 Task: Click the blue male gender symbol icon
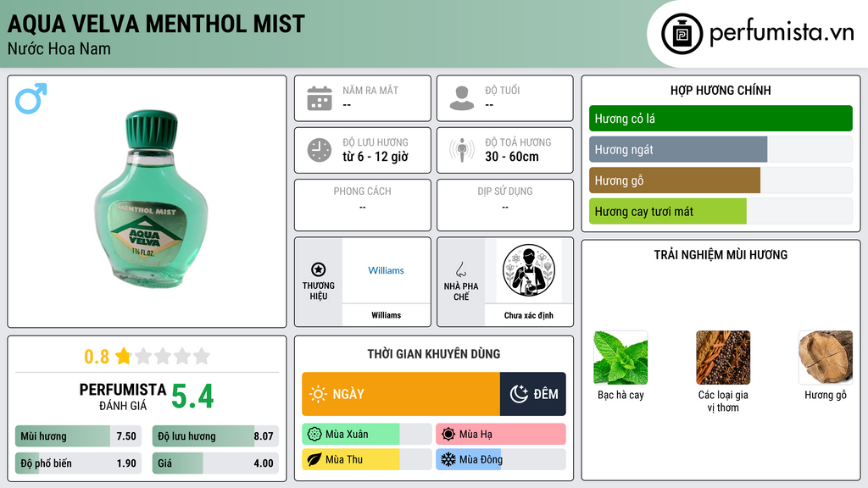pos(31,98)
